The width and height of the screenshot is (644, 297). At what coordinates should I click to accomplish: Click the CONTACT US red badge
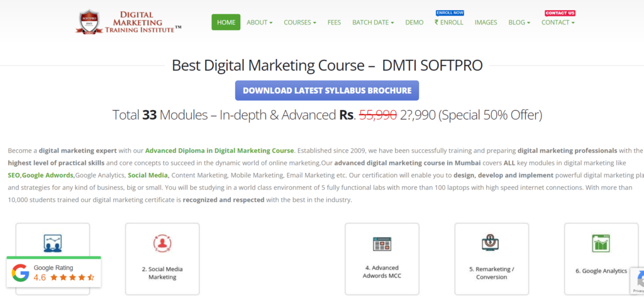coord(560,13)
